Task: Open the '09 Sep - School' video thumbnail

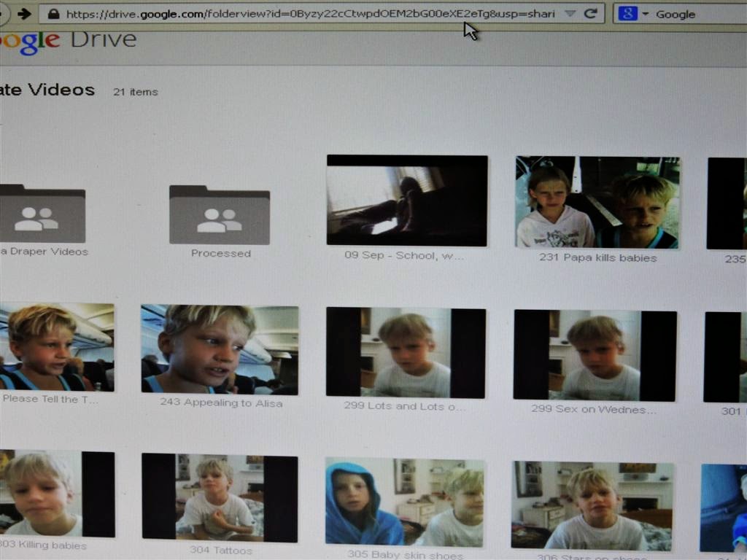Action: click(406, 201)
